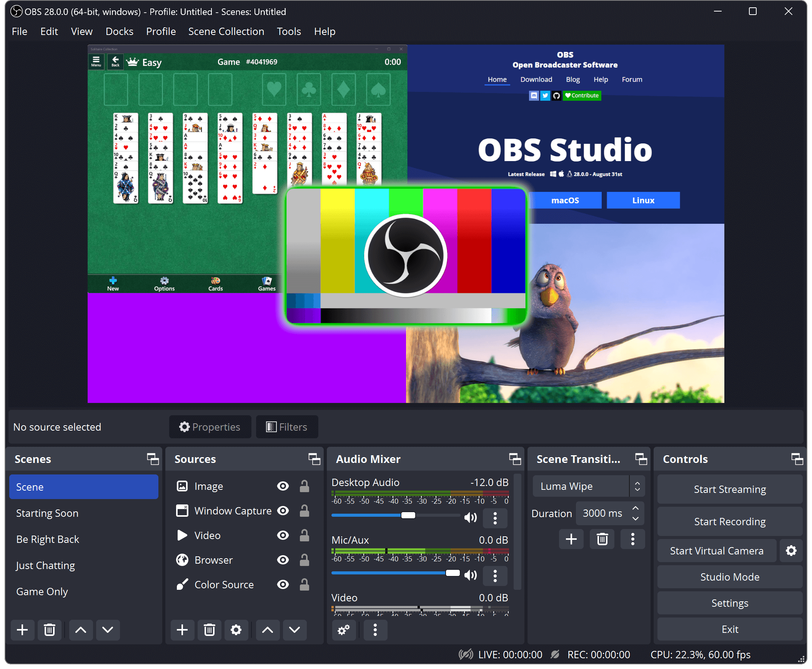
Task: Click the Add new source icon
Action: [183, 631]
